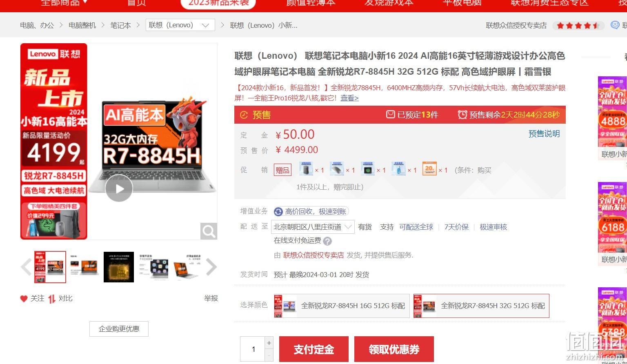Open the 发烧游戏本 nav tab
The image size is (627, 364).
click(x=389, y=3)
